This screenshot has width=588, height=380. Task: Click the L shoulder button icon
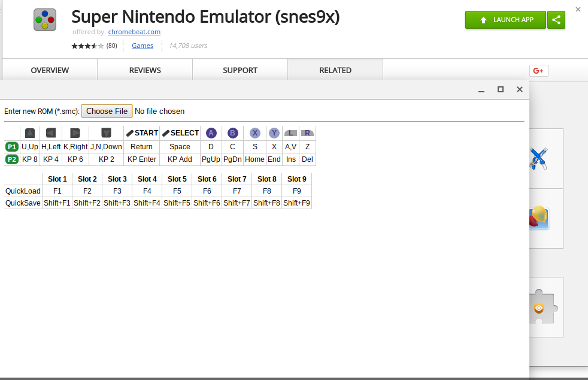[x=290, y=133]
